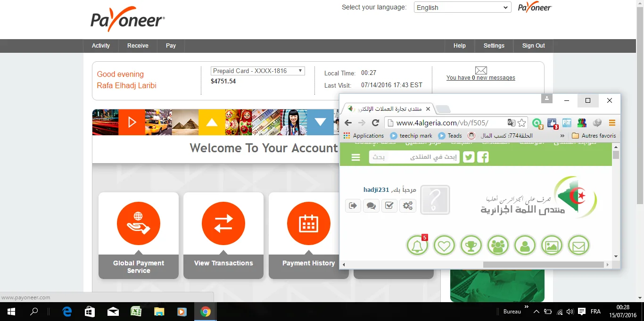Click the forum Facebook icon
Viewport: 644px width, 321px height.
[x=483, y=157]
